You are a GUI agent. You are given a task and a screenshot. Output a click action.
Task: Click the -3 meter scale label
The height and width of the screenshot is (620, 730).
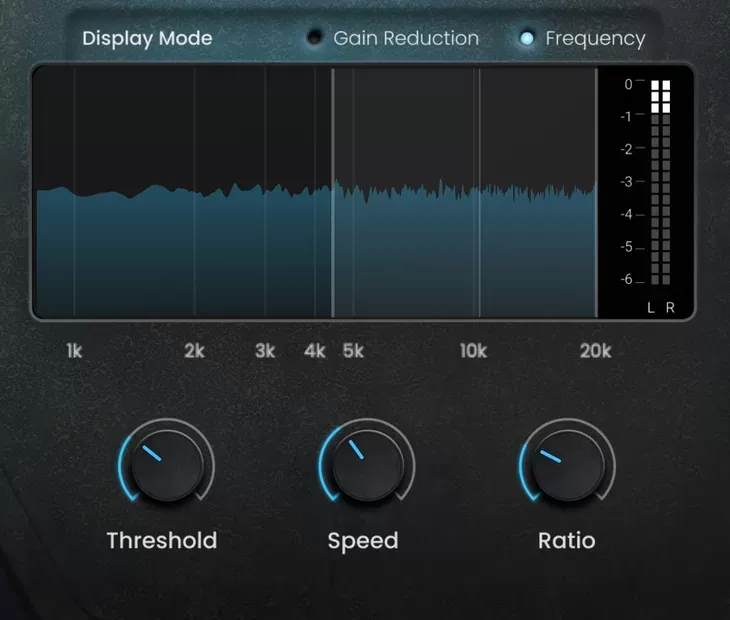(x=626, y=182)
